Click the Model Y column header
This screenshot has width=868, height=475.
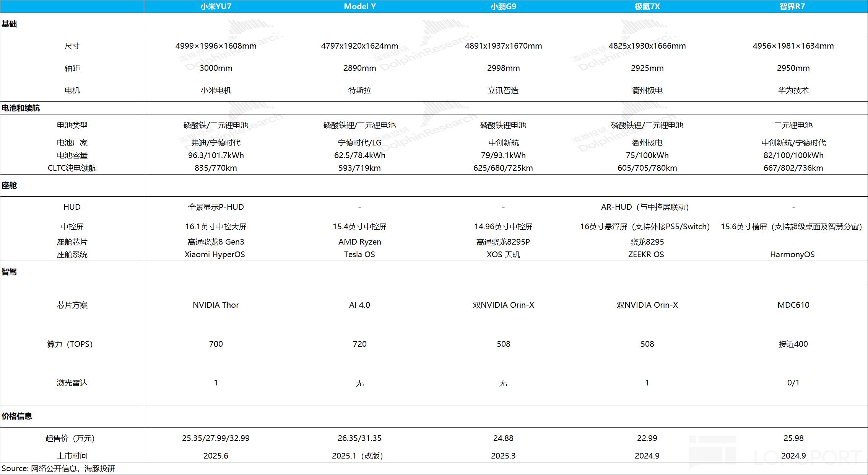359,7
